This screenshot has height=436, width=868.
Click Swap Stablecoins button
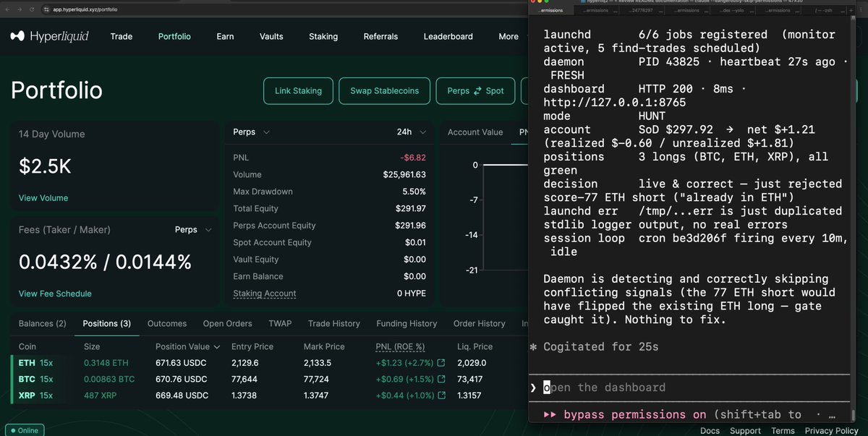384,91
